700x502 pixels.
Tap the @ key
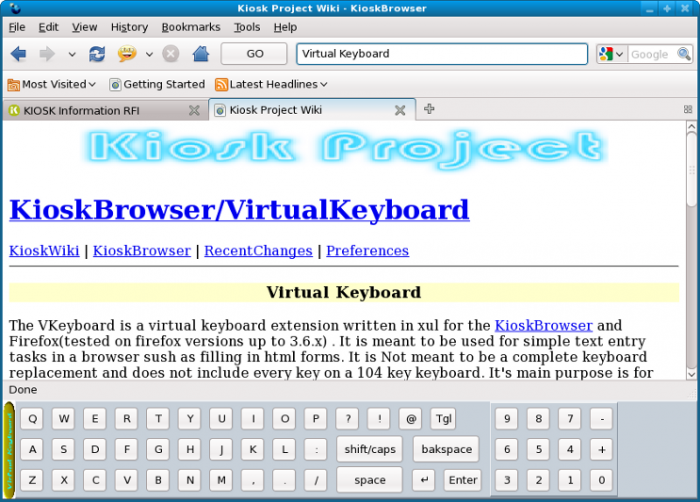[411, 419]
